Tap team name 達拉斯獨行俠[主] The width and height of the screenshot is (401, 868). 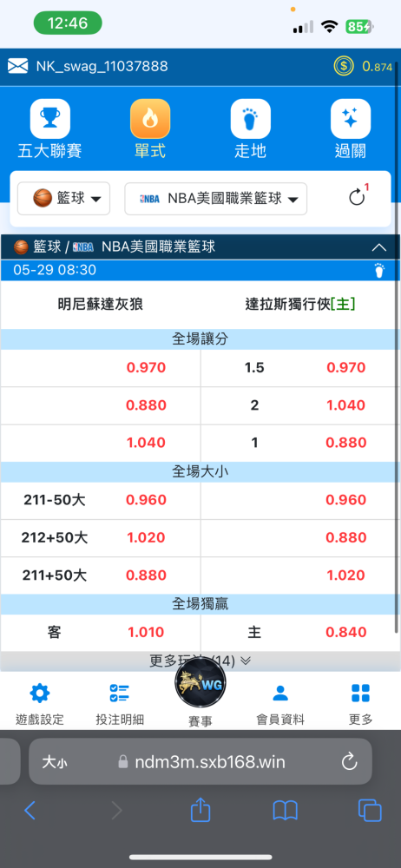300,304
